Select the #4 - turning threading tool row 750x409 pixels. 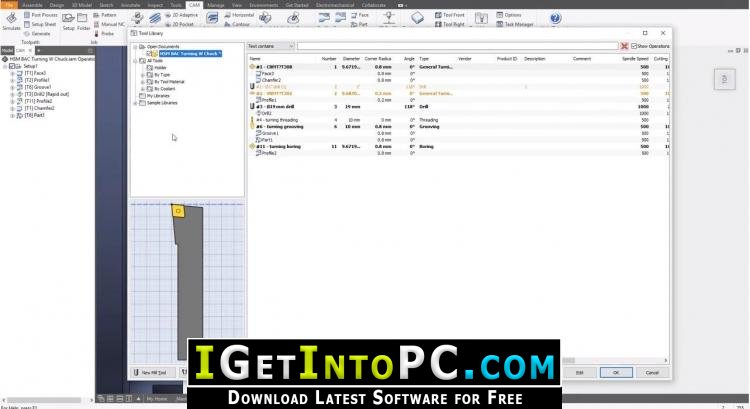point(458,120)
